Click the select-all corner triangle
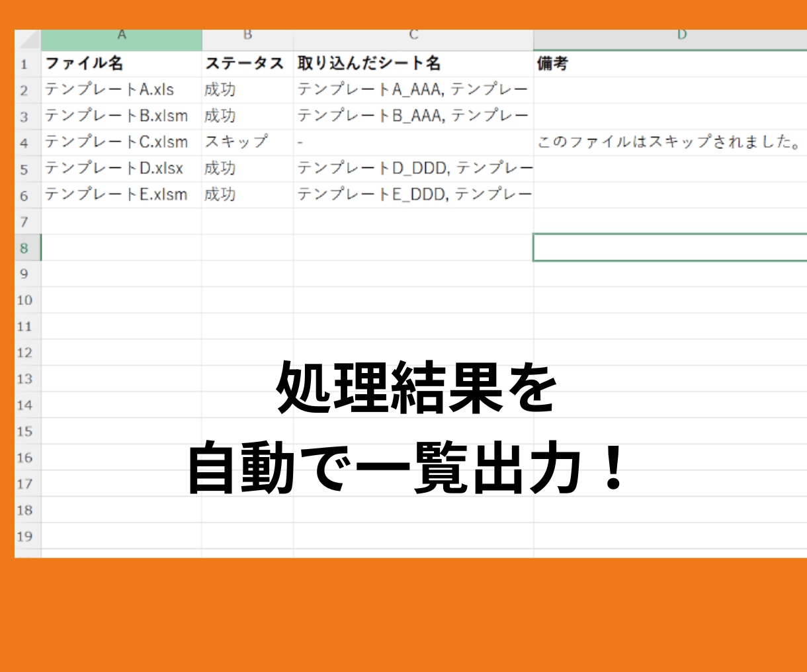This screenshot has width=807, height=672. click(28, 40)
